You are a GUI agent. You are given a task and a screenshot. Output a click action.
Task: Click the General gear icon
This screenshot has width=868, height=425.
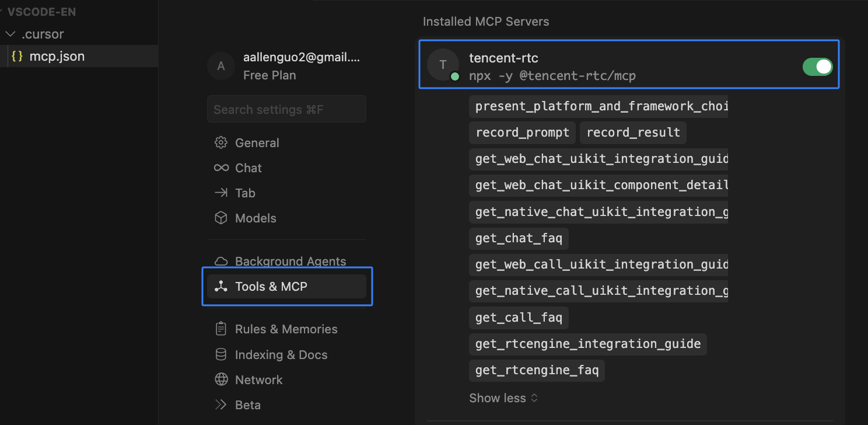point(221,142)
